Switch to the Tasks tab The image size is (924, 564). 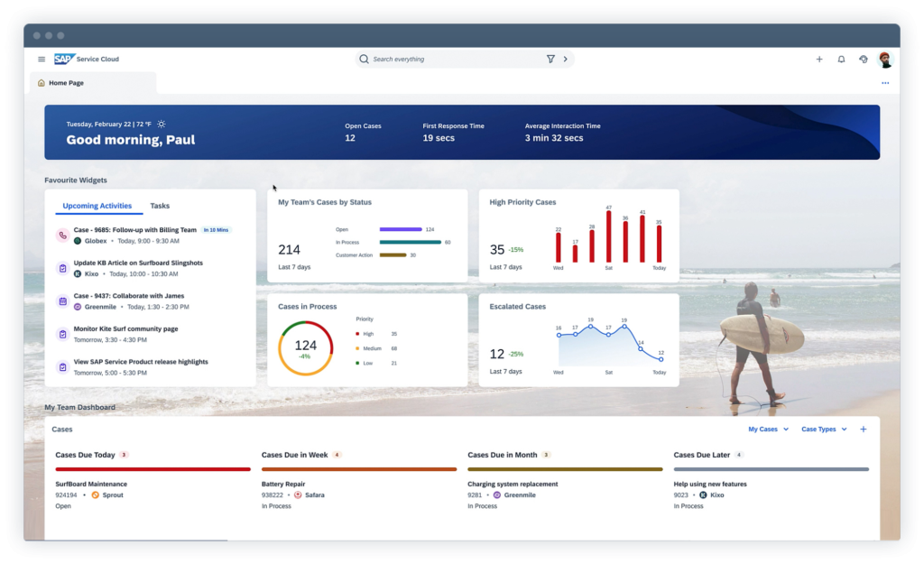coord(160,206)
